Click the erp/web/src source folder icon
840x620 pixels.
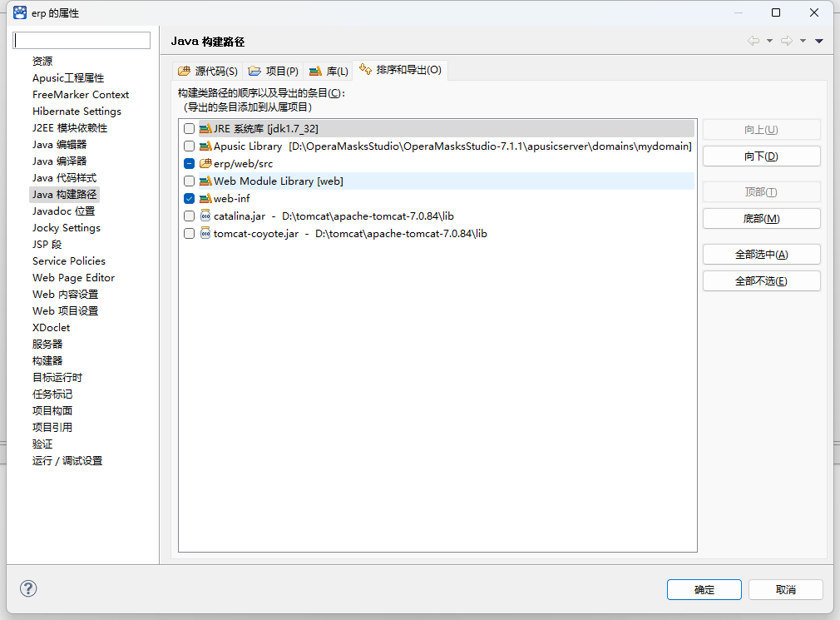[x=205, y=163]
